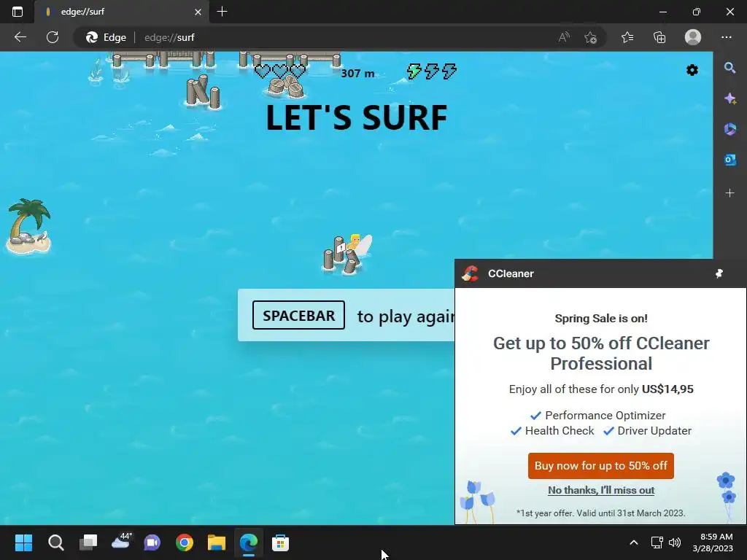Expand hidden system tray icons chevron
Image resolution: width=747 pixels, height=560 pixels.
pyautogui.click(x=634, y=542)
